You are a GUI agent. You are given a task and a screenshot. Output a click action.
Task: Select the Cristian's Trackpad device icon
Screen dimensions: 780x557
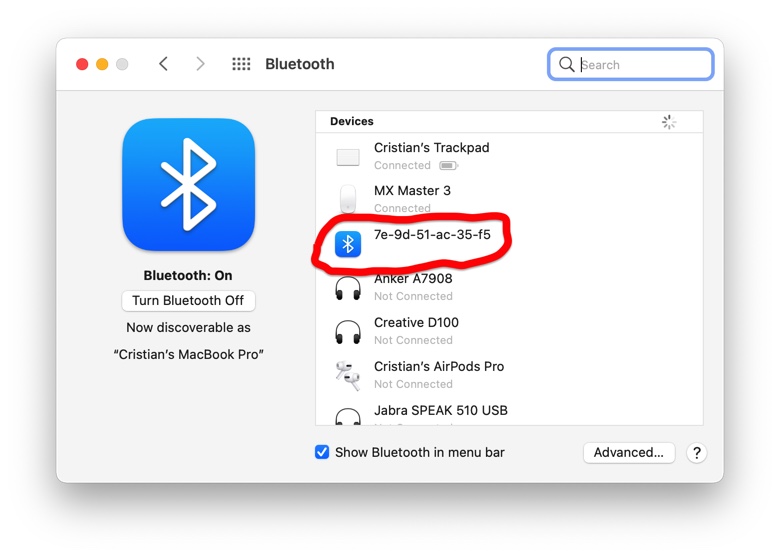(x=348, y=157)
